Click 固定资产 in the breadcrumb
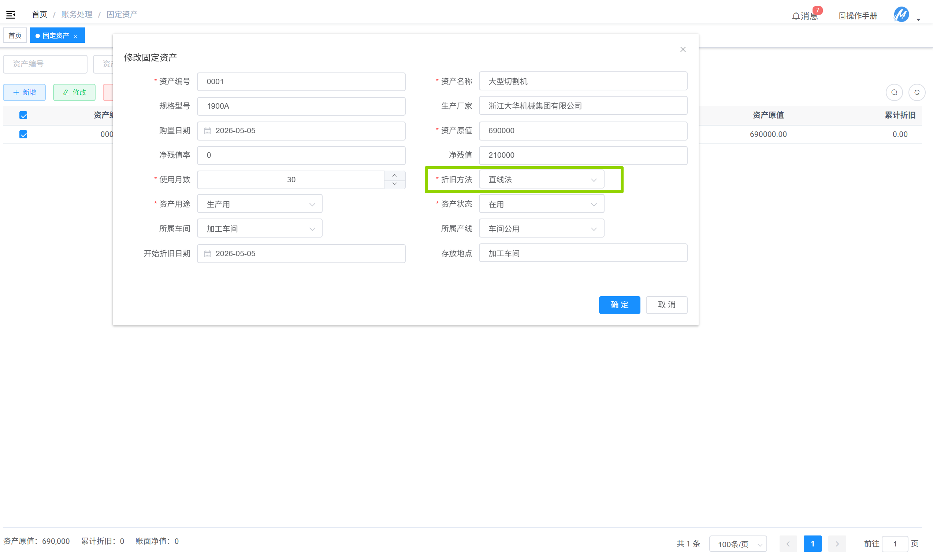This screenshot has width=933, height=560. coord(122,14)
